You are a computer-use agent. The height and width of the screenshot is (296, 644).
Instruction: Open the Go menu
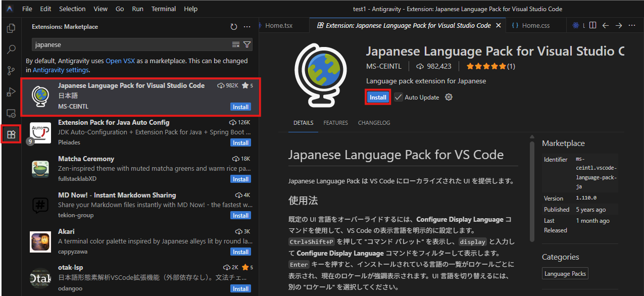click(120, 9)
